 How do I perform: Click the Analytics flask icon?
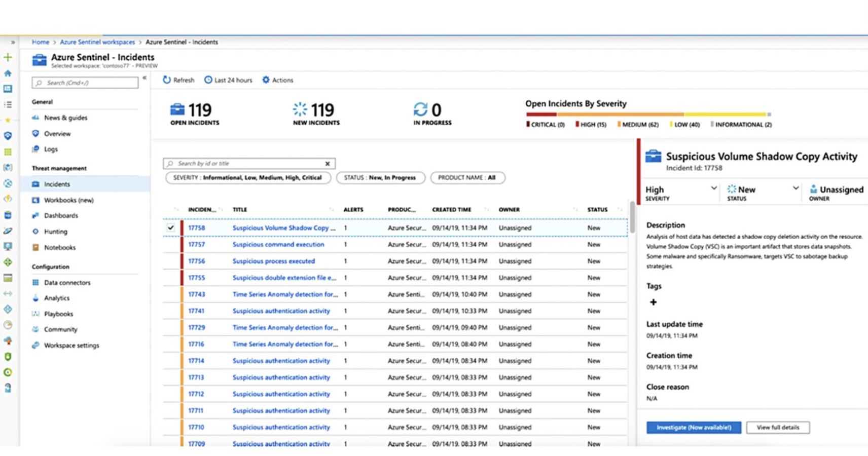35,298
